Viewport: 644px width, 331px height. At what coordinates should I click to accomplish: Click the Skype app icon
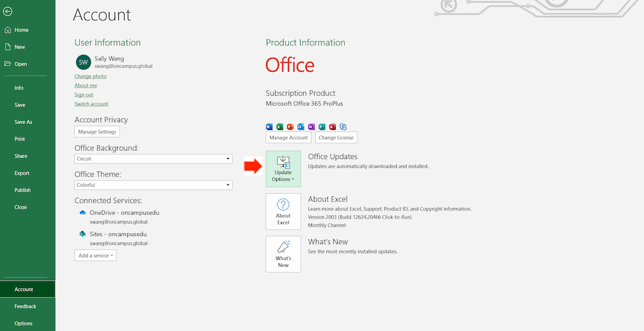[x=343, y=126]
